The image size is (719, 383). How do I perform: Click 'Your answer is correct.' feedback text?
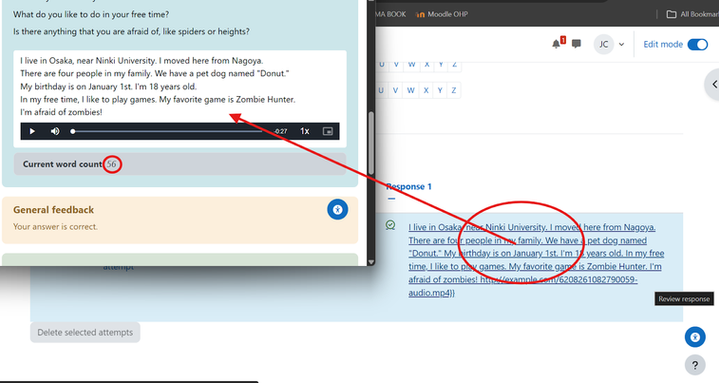pos(55,227)
